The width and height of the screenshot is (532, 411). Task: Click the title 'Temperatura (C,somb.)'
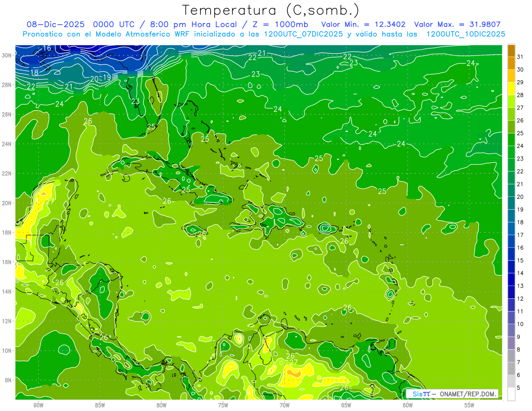[x=271, y=10]
